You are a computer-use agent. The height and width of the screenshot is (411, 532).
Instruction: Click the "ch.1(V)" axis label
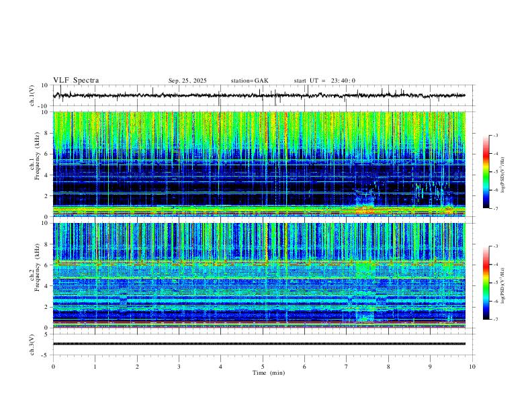coord(32,95)
